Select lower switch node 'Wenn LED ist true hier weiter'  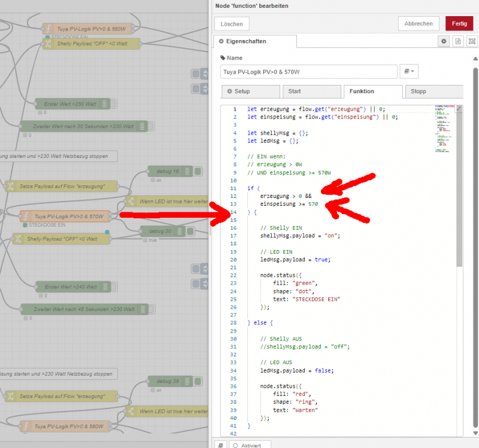coord(168,412)
